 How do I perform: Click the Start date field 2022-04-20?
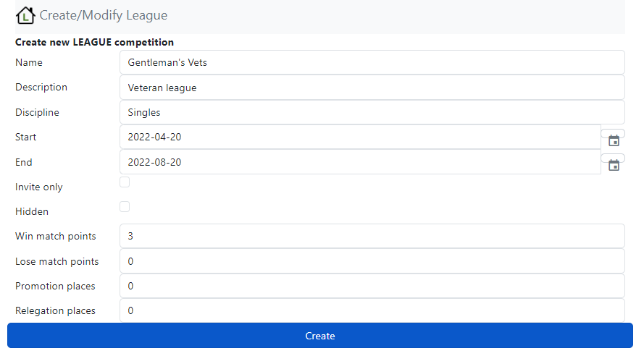tap(360, 137)
